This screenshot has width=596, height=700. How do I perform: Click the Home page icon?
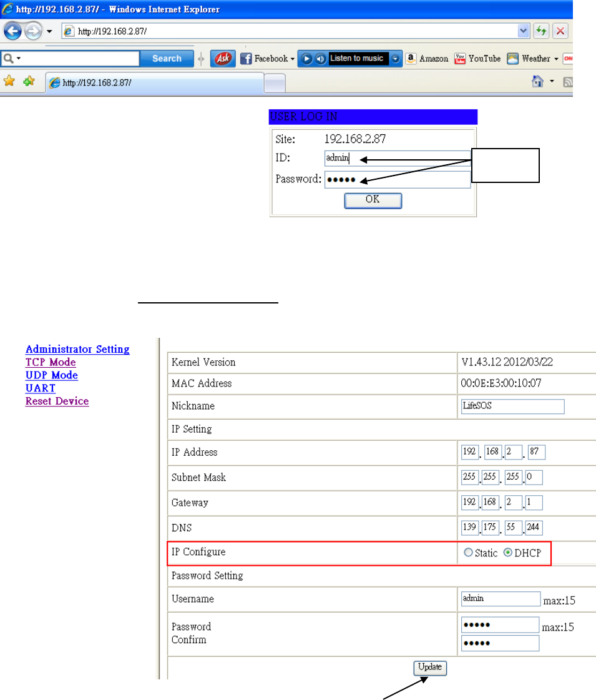point(537,81)
